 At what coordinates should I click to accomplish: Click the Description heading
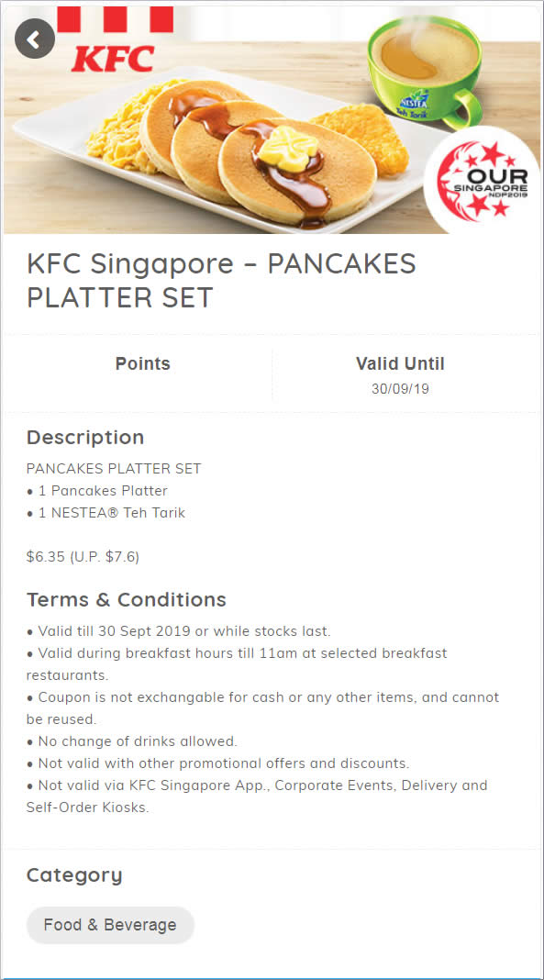[x=85, y=437]
